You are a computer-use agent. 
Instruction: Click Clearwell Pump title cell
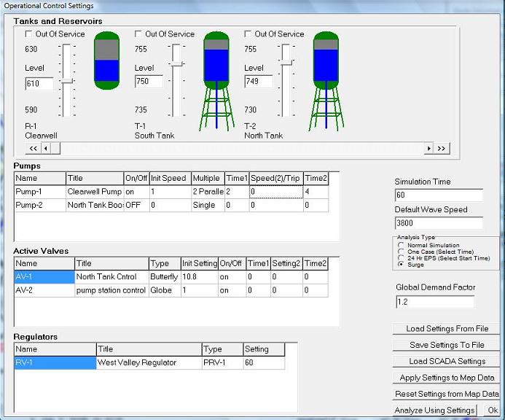95,192
